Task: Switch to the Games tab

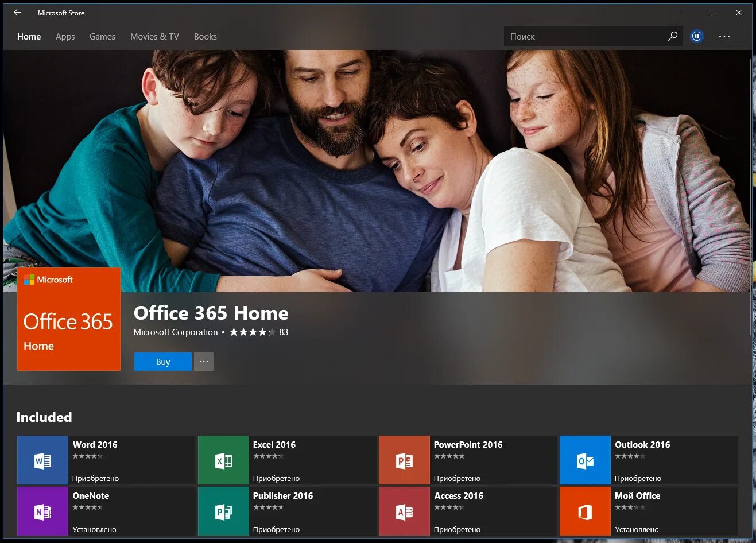Action: [x=102, y=36]
